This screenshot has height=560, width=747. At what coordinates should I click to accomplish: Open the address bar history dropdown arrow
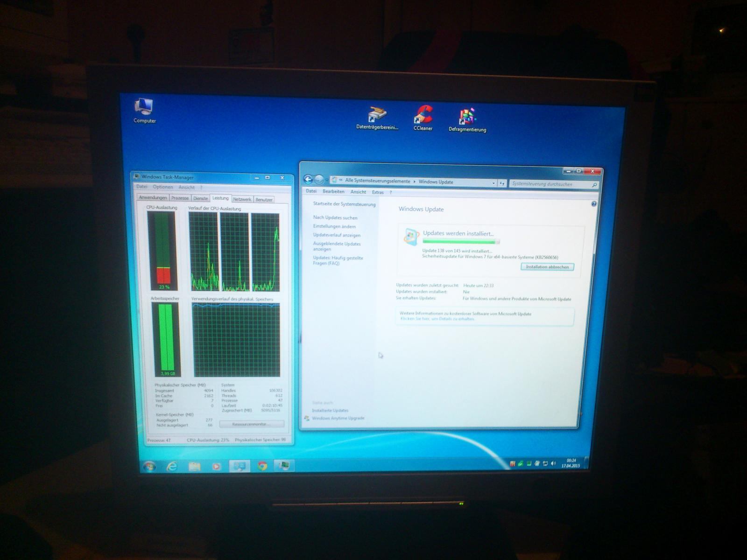click(x=493, y=183)
